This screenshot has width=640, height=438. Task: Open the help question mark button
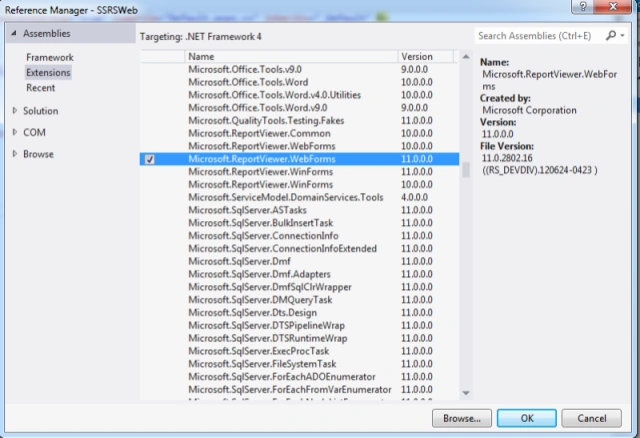(x=582, y=6)
